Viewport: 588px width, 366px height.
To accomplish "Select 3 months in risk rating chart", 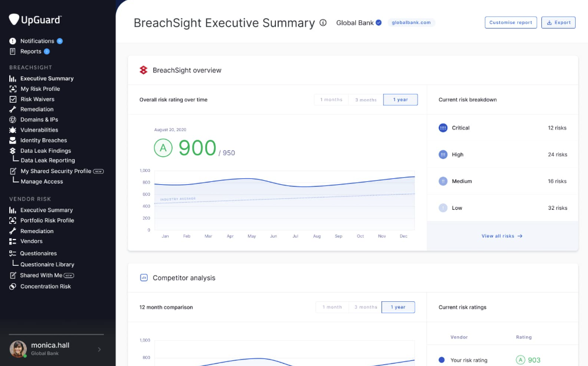I will pyautogui.click(x=366, y=100).
